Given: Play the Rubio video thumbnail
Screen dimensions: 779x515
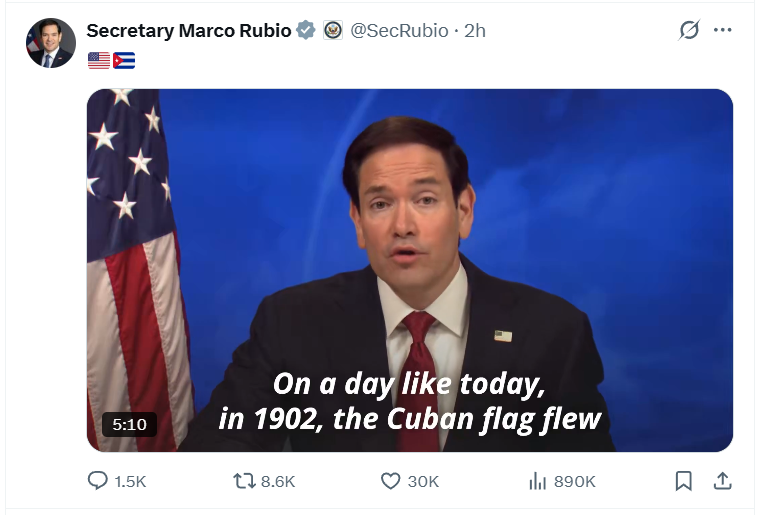Looking at the screenshot, I should [410, 270].
